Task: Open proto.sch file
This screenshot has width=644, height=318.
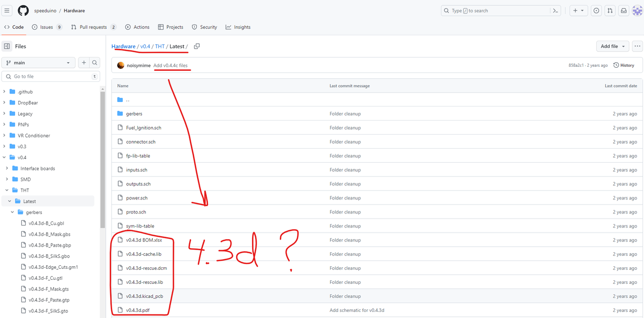Action: [136, 212]
